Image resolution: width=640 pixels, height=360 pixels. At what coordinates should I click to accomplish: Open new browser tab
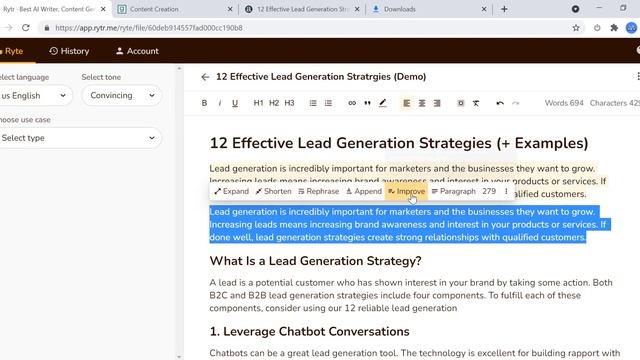504,9
